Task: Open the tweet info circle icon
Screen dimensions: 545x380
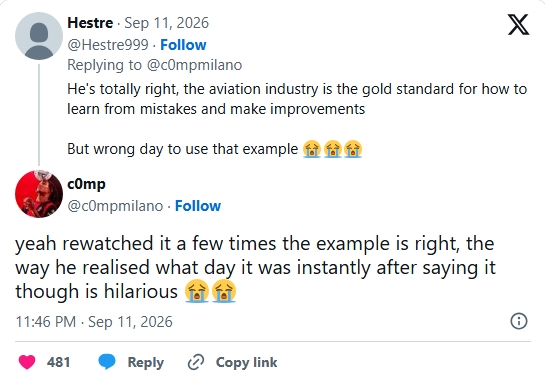Action: click(x=519, y=321)
